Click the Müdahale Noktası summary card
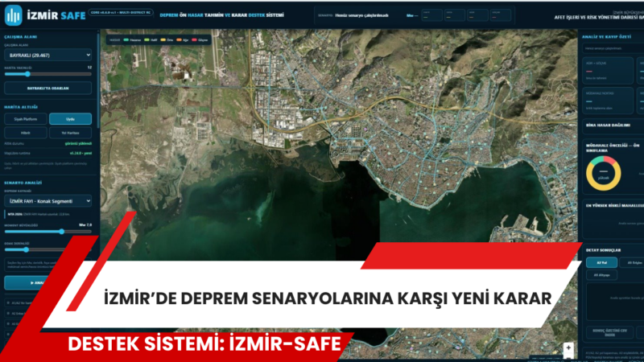The height and width of the screenshot is (362, 644). click(x=608, y=101)
